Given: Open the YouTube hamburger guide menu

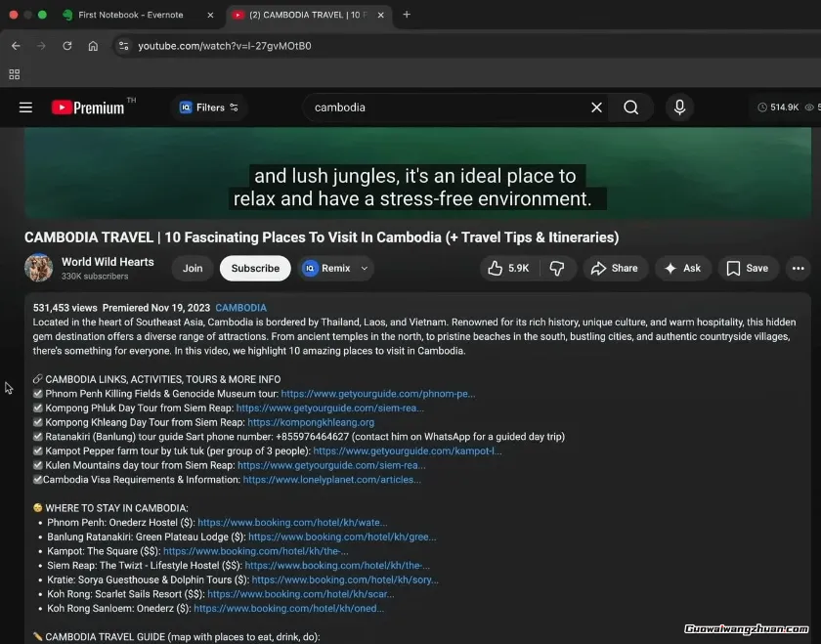Looking at the screenshot, I should 25,107.
